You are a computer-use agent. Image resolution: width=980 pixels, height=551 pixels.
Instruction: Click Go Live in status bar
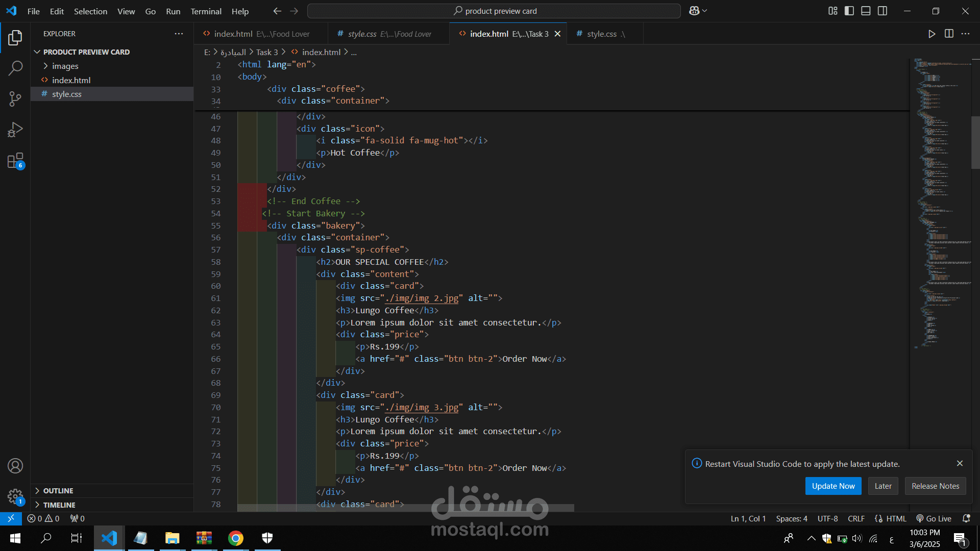coord(934,518)
